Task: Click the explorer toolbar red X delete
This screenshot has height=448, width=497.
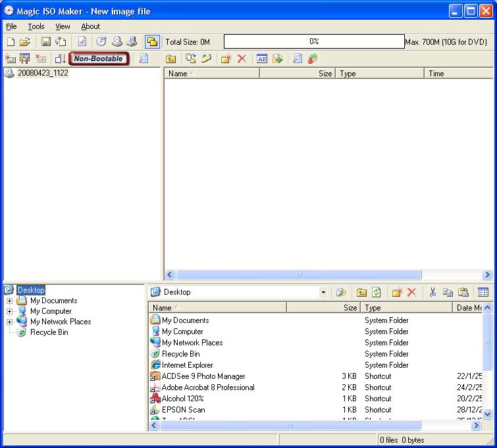Action: point(411,292)
